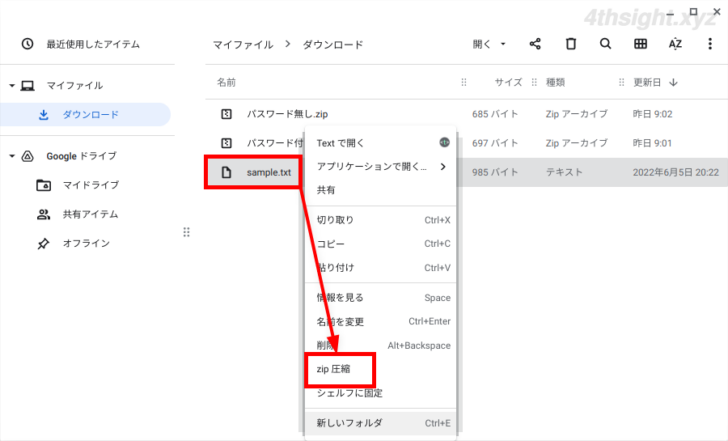728x441 pixels.
Task: Switch to thumbnail grid view icon
Action: [x=640, y=44]
